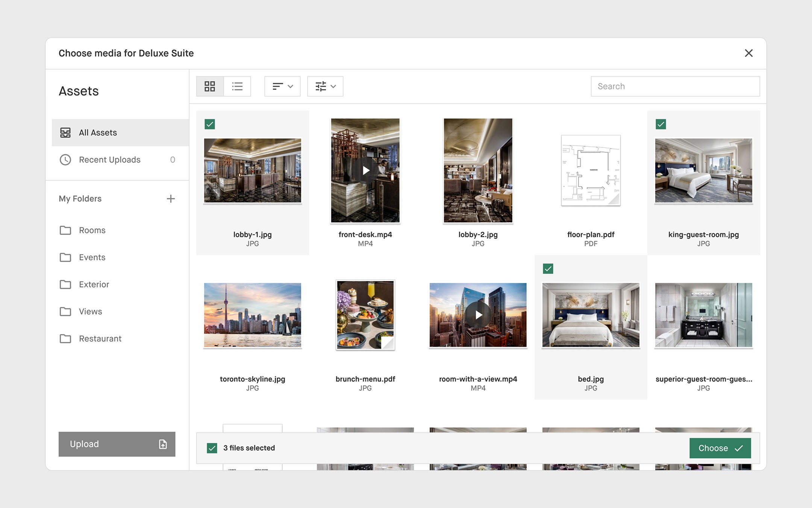Click the Recent Uploads clock icon
The width and height of the screenshot is (812, 508).
(x=65, y=160)
